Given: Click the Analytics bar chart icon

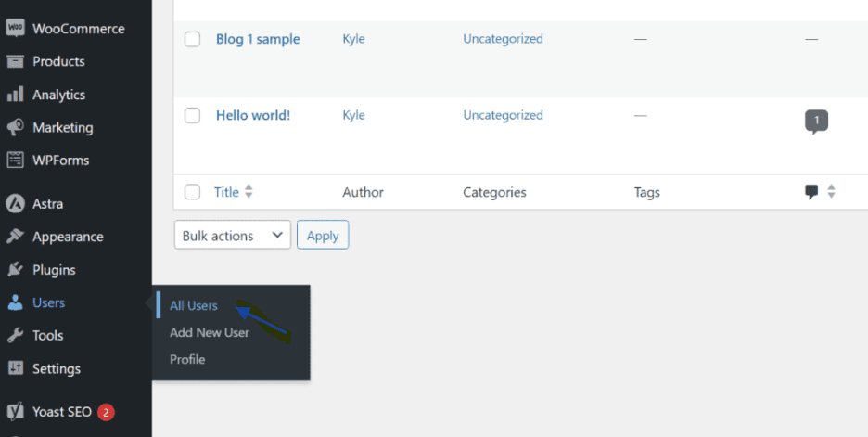Looking at the screenshot, I should tap(15, 95).
